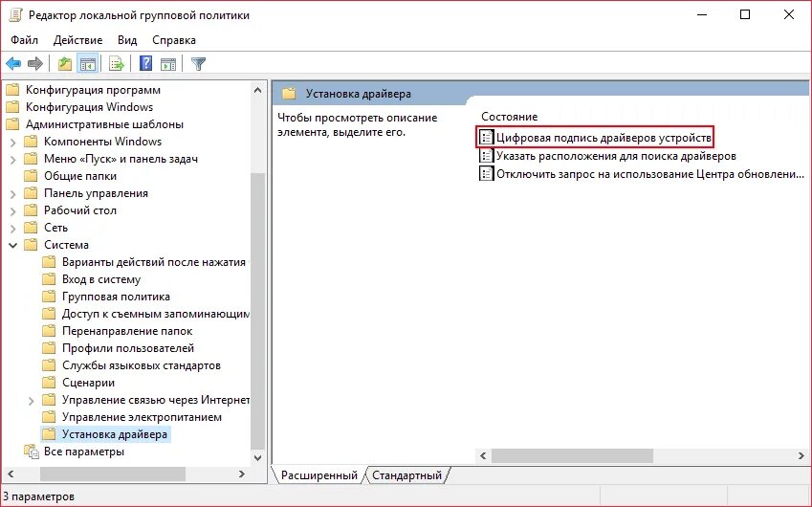Click the Forward arrow toolbar icon
This screenshot has width=812, height=507.
pyautogui.click(x=35, y=64)
